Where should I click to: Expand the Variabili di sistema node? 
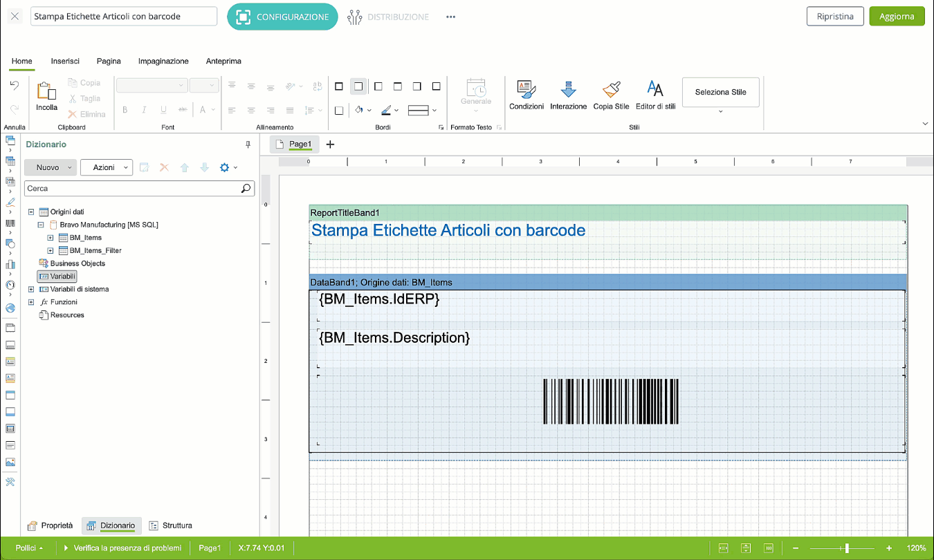[31, 289]
